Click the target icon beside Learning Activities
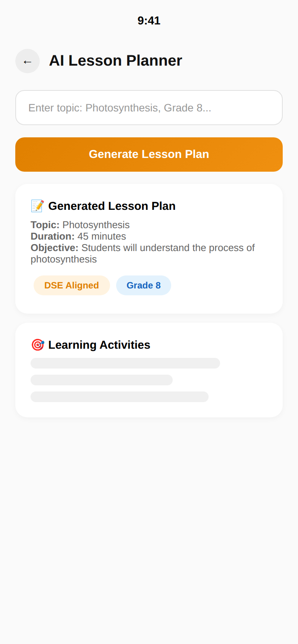Image resolution: width=298 pixels, height=644 pixels. click(37, 345)
